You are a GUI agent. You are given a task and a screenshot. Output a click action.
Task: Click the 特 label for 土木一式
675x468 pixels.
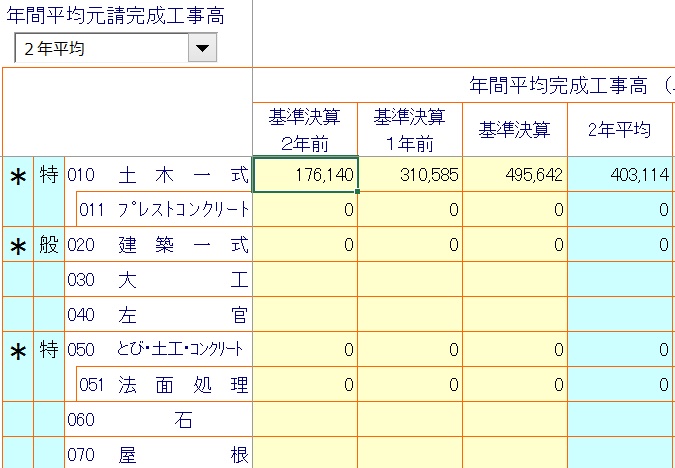pos(49,174)
